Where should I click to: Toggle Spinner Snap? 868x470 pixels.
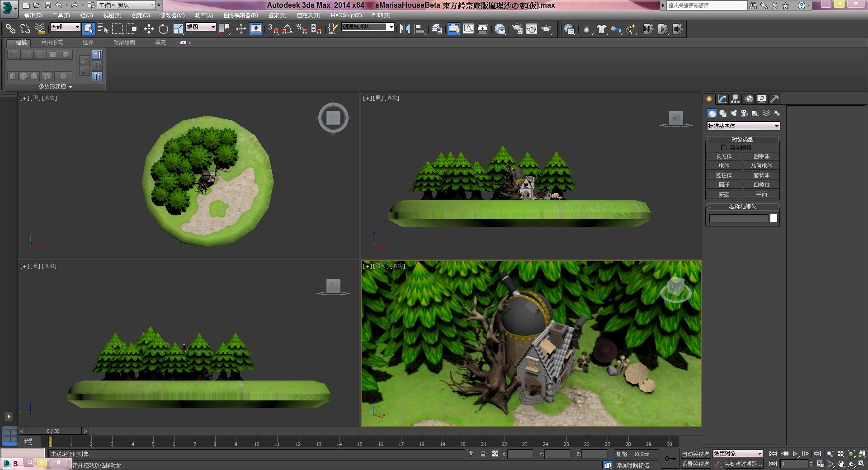[316, 29]
